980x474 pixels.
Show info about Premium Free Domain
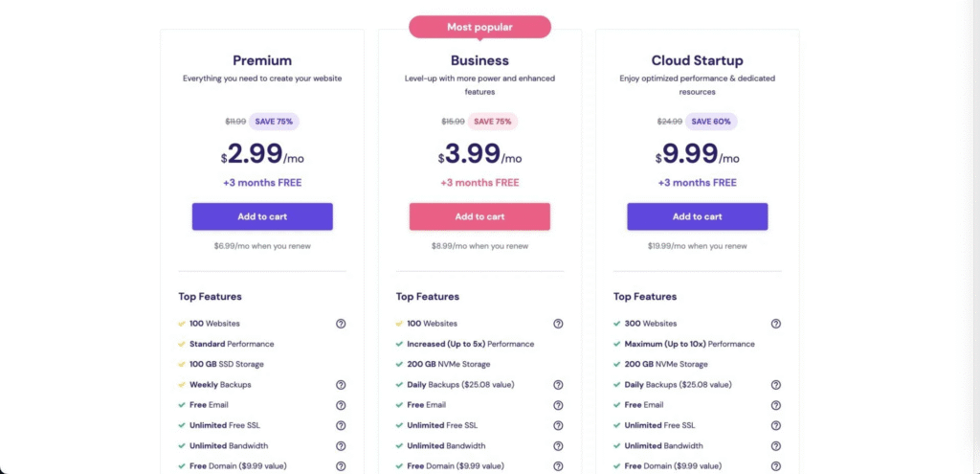coord(341,466)
